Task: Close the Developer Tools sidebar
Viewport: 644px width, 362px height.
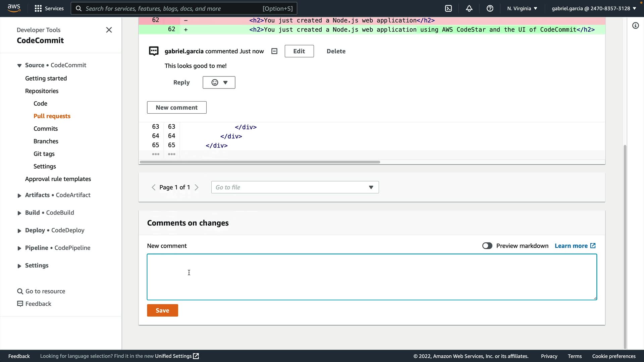Action: tap(109, 30)
